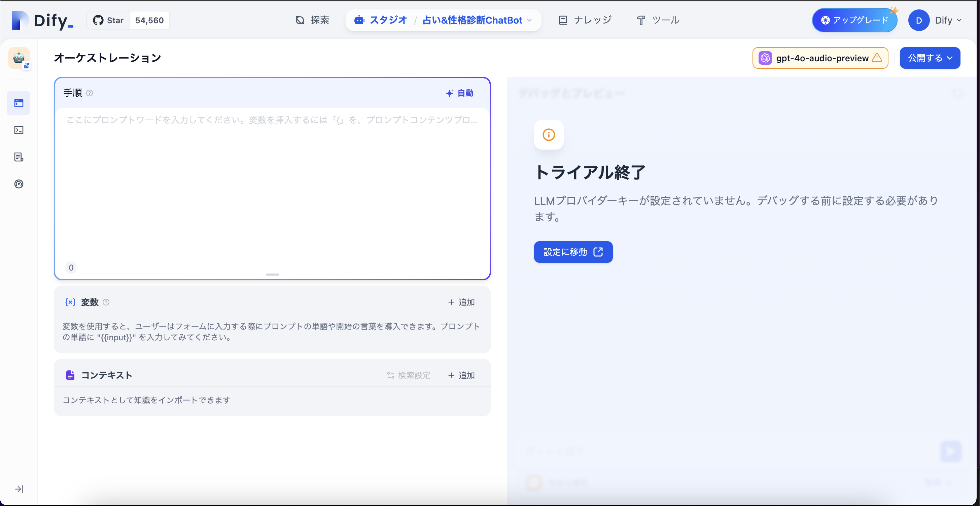Collapse the sidebar with the arrow icon
Viewport: 980px width, 506px height.
tap(19, 489)
